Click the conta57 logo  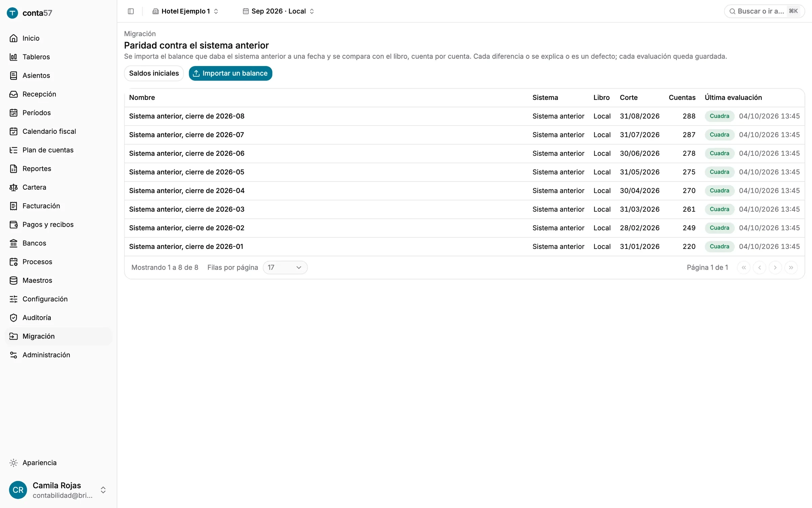29,13
